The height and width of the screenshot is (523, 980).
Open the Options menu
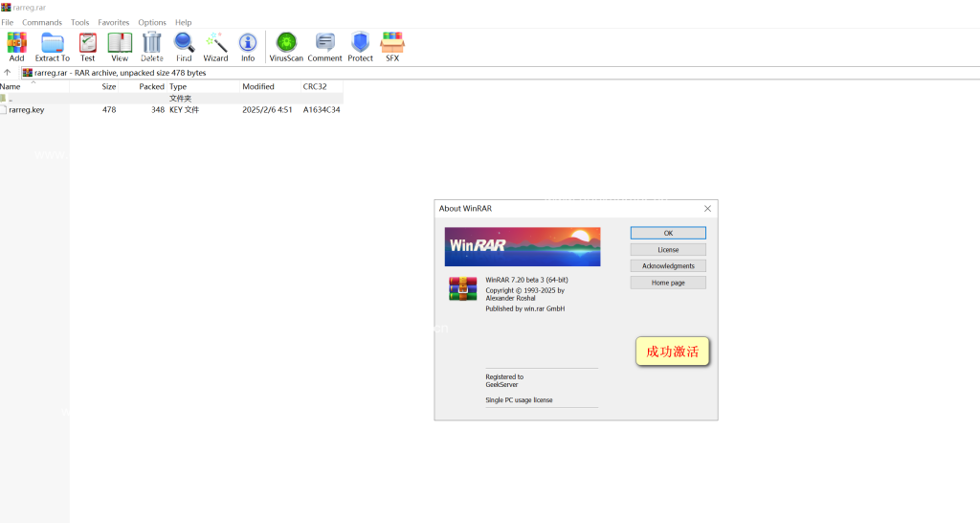(151, 22)
